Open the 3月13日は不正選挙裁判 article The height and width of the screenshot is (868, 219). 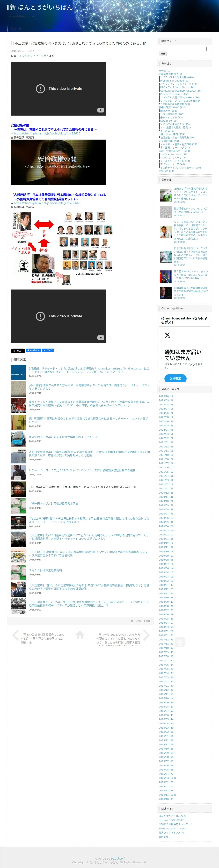pyautogui.click(x=45, y=570)
